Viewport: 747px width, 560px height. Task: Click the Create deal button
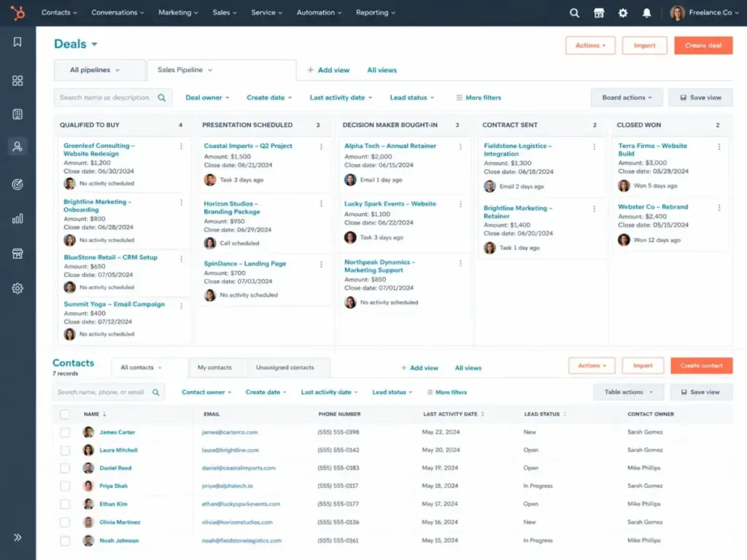coord(703,46)
